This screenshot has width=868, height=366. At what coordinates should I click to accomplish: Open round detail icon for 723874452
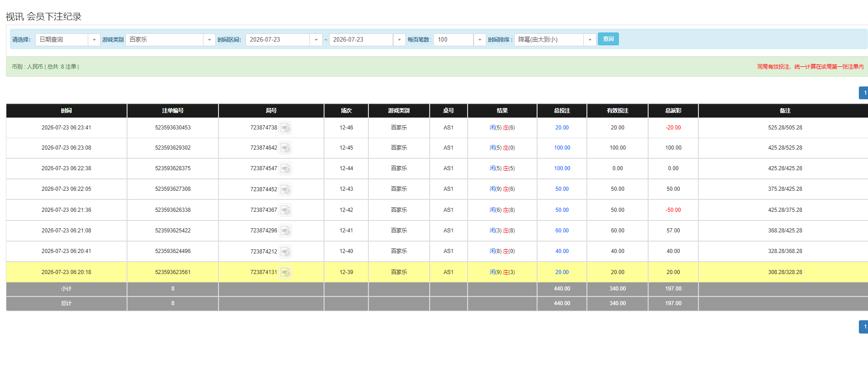(286, 189)
